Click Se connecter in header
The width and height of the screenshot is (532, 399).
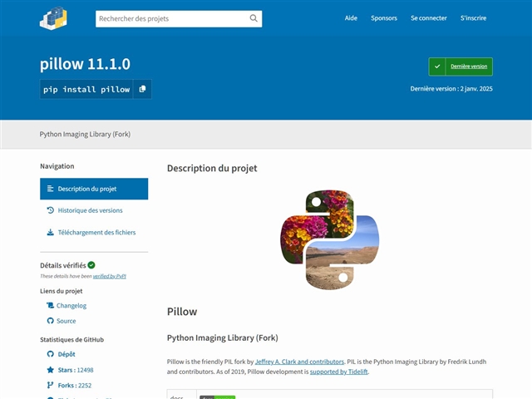pos(429,18)
